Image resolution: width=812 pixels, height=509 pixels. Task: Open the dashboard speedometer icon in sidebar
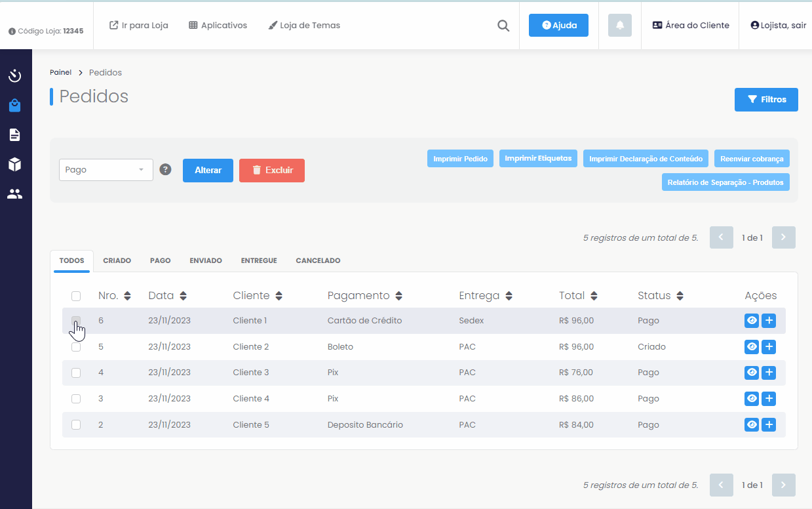(15, 76)
